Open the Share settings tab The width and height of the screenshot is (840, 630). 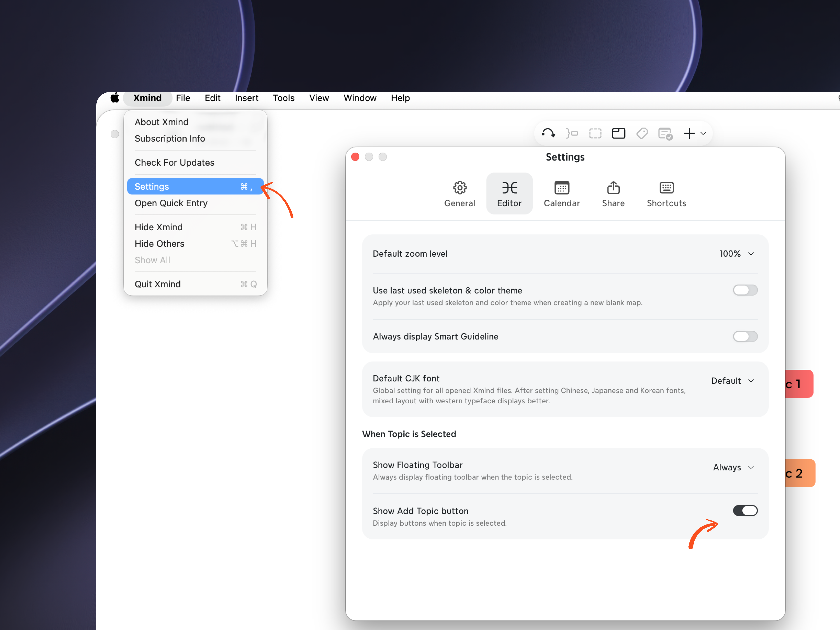click(x=613, y=194)
